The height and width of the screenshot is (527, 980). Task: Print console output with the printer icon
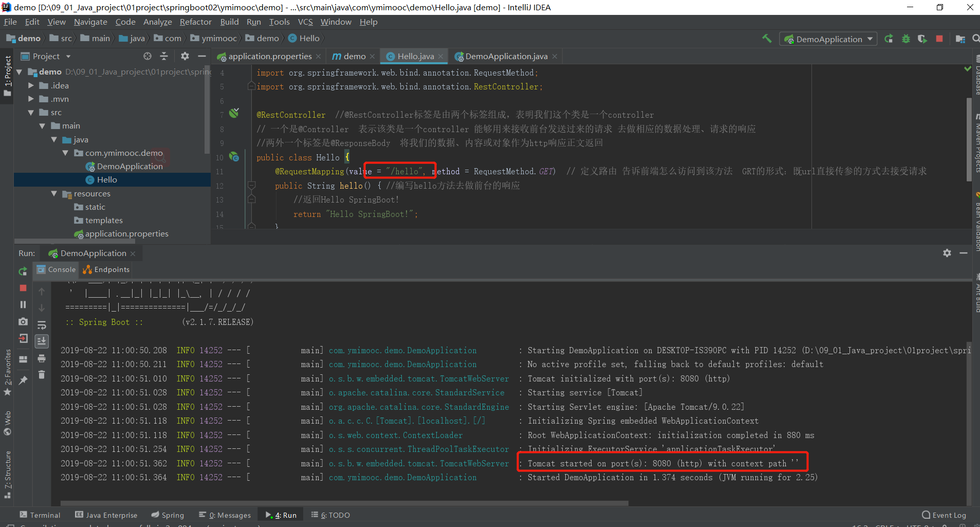click(42, 358)
